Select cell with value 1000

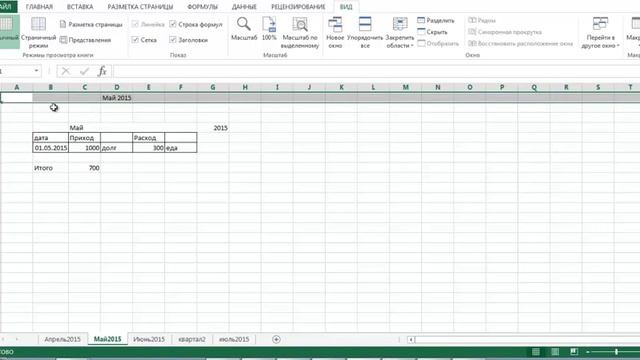[x=84, y=148]
